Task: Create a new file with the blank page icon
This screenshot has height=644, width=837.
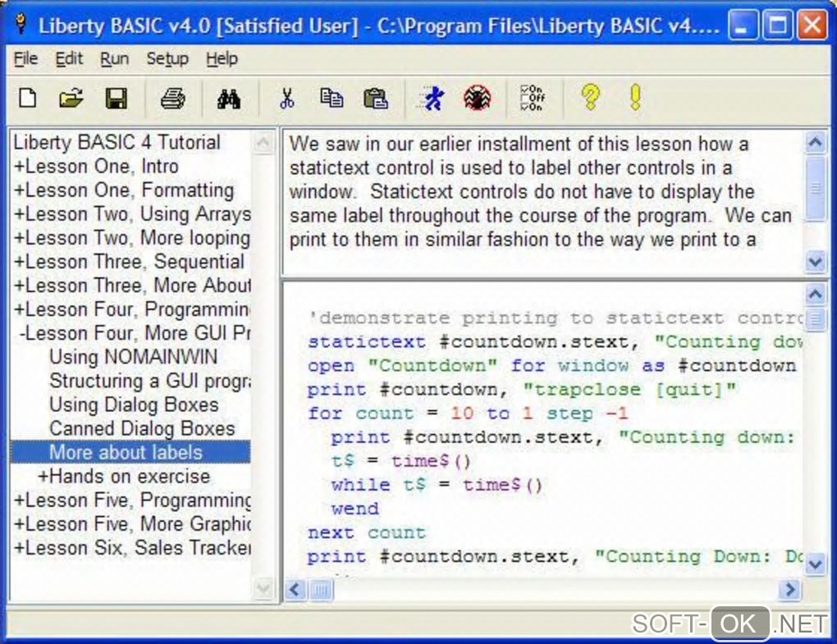Action: tap(27, 98)
